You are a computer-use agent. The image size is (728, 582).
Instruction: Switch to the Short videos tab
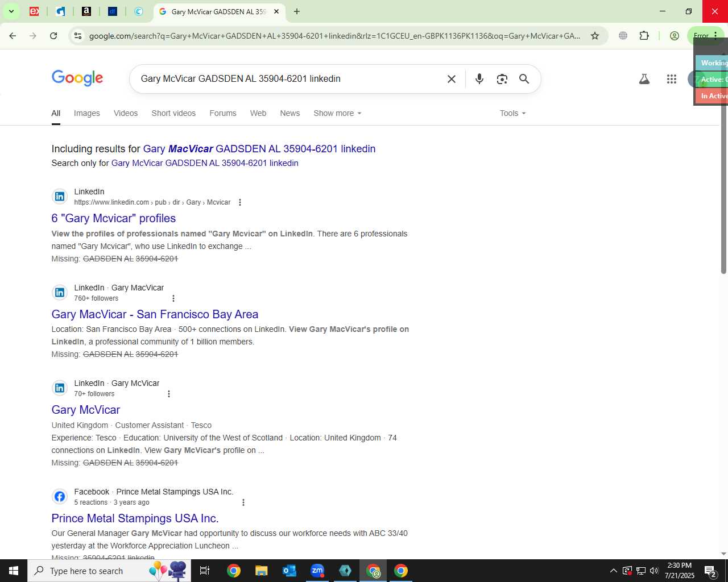pos(173,113)
